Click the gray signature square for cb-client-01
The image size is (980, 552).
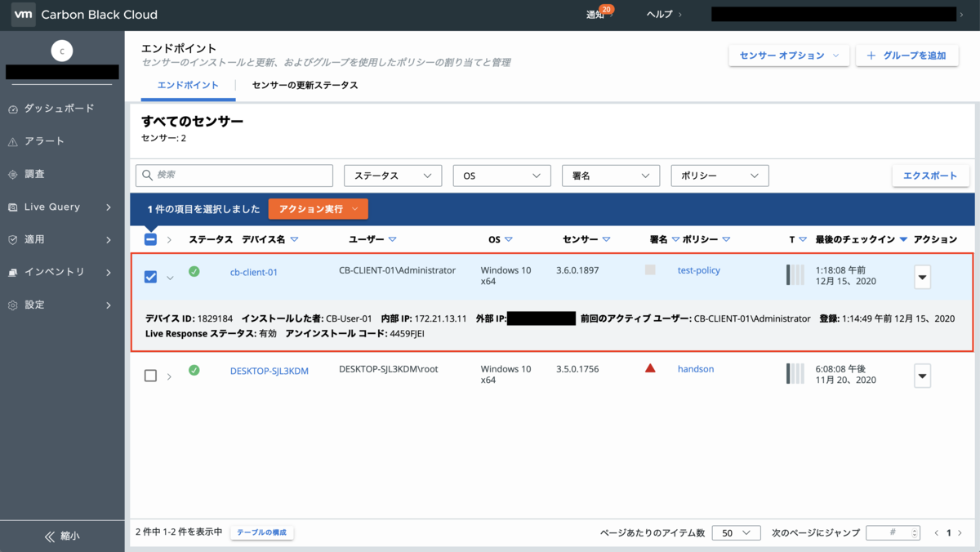[650, 269]
